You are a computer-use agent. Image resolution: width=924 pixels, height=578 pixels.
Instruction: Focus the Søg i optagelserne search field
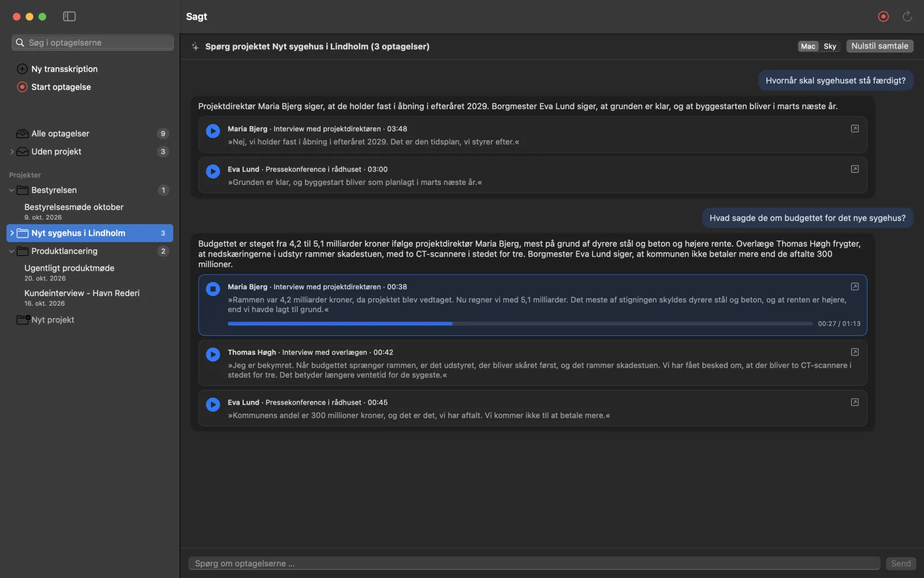pos(92,42)
